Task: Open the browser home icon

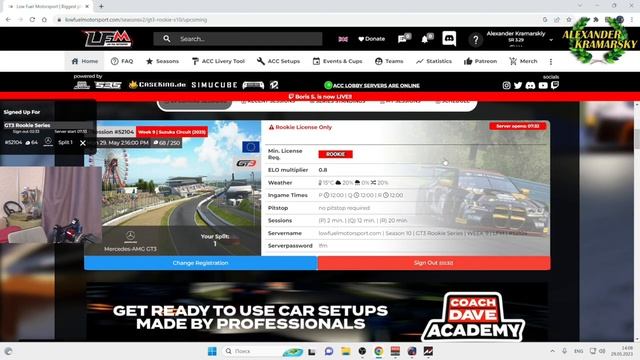Action: [x=44, y=20]
